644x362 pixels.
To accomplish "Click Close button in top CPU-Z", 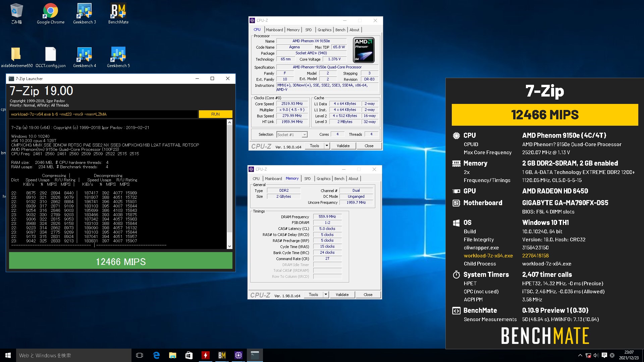I will tap(369, 146).
